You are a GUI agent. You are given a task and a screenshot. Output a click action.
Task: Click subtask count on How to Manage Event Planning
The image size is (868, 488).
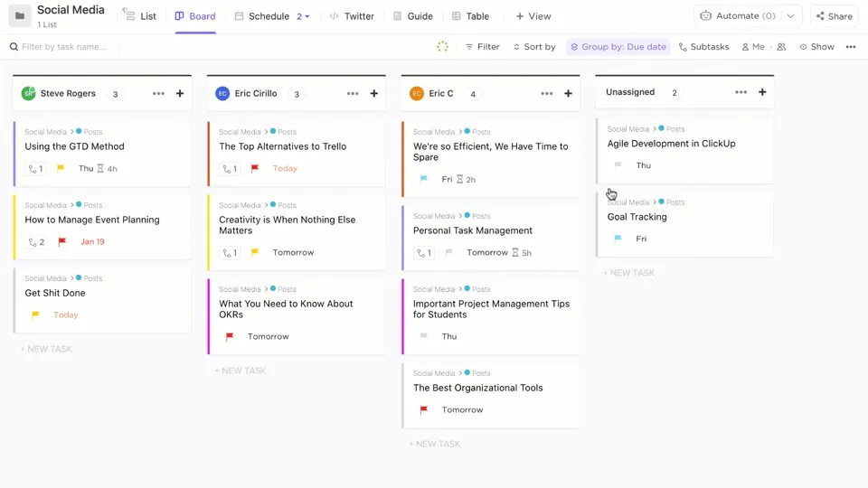pyautogui.click(x=36, y=242)
